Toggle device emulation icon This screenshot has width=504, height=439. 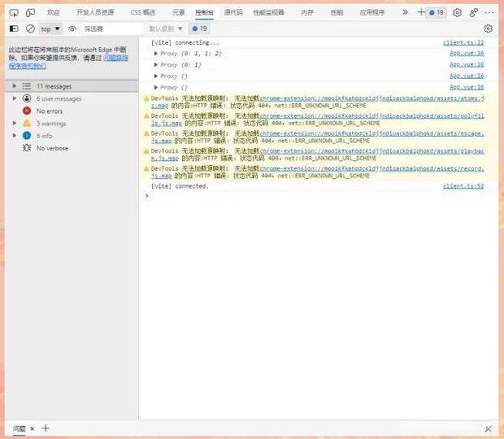30,13
